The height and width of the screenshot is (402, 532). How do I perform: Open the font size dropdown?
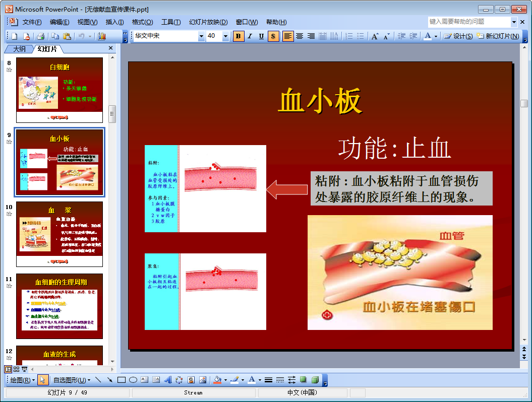(x=225, y=36)
